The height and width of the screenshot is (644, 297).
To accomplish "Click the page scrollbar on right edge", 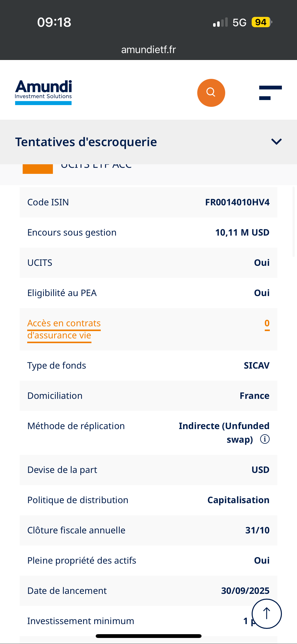I will (x=293, y=222).
